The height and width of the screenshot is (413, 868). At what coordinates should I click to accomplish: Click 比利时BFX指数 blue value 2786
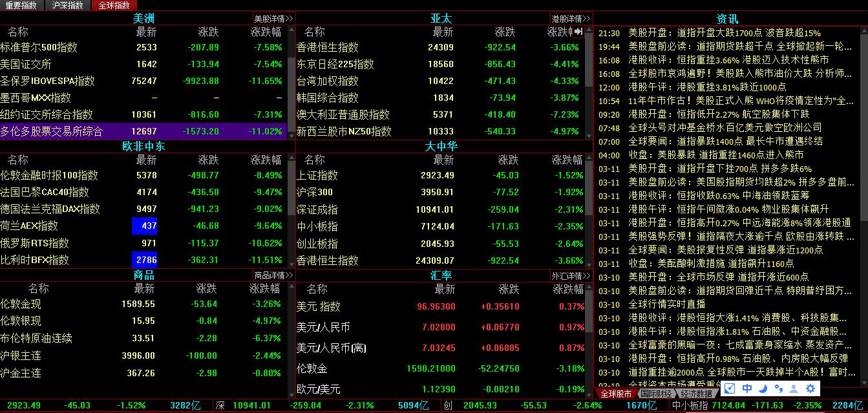(x=144, y=260)
